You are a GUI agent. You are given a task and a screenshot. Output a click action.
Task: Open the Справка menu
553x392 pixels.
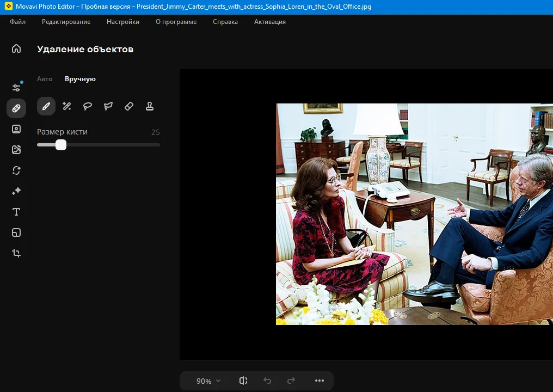click(x=225, y=22)
